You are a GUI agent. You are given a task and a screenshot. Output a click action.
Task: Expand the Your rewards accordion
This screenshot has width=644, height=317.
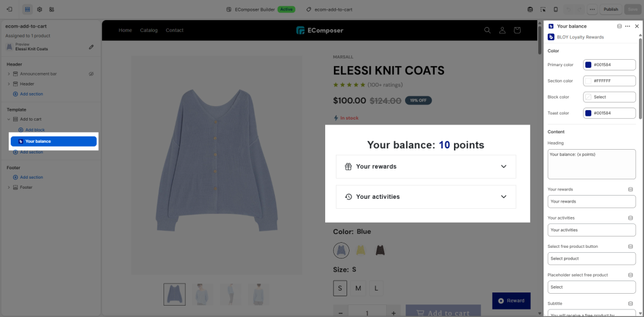click(x=426, y=167)
